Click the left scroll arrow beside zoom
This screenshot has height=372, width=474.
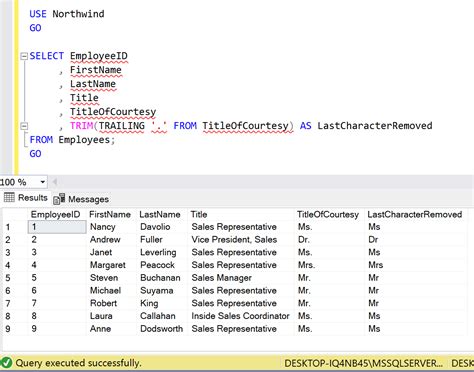[x=55, y=182]
